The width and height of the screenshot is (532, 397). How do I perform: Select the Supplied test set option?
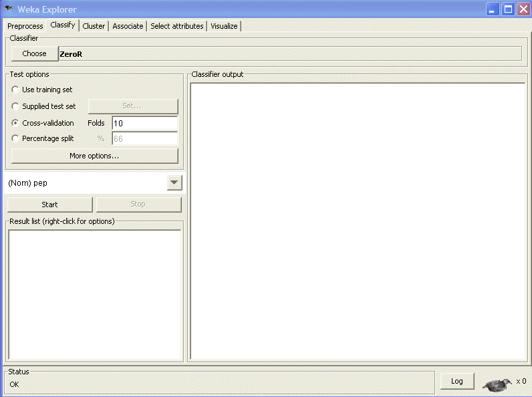pos(15,106)
